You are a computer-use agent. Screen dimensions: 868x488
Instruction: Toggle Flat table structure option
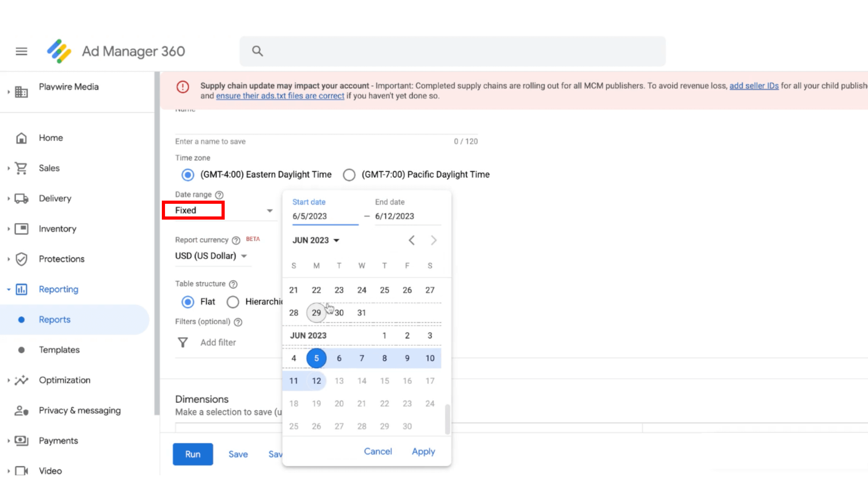(x=188, y=301)
